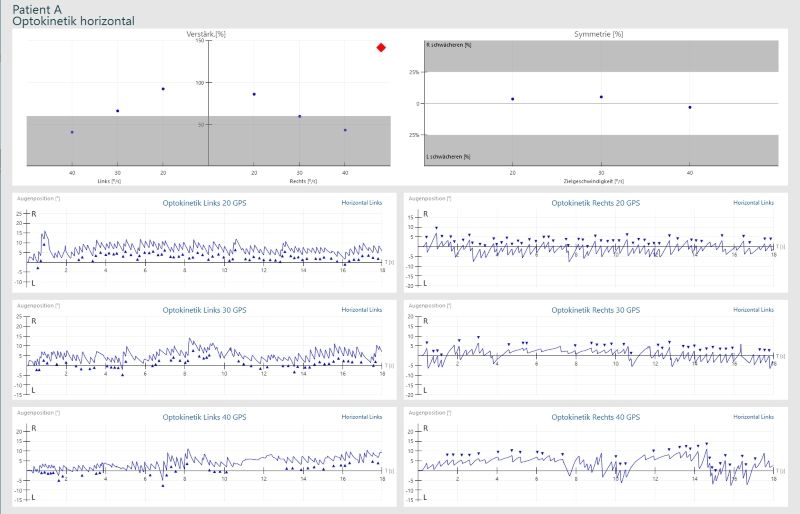Click the 'R schwächeren [%]' gray band label
This screenshot has width=800, height=514.
click(x=448, y=45)
